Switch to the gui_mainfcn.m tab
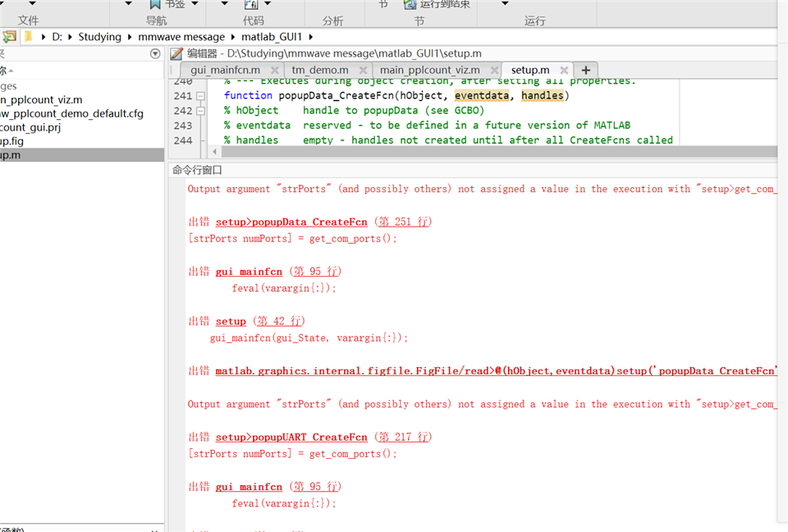The image size is (788, 532). point(225,70)
